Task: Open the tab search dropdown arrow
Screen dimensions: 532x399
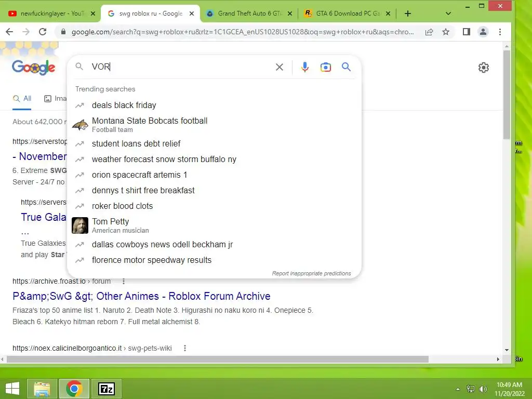Action: [448, 14]
